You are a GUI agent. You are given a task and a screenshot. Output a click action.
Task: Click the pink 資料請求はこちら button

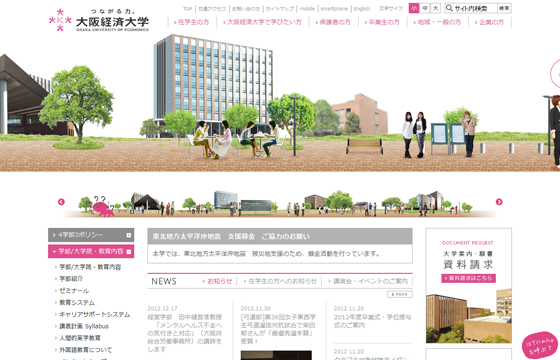[x=468, y=278]
